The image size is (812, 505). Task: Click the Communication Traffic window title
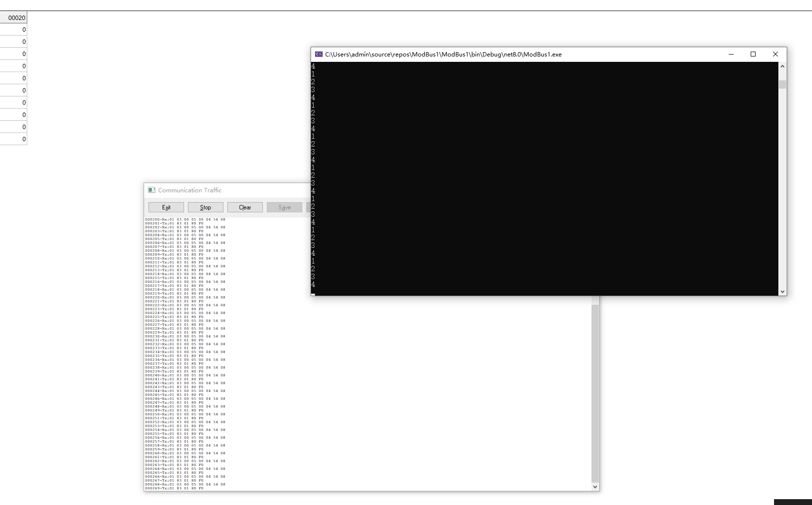pos(190,190)
